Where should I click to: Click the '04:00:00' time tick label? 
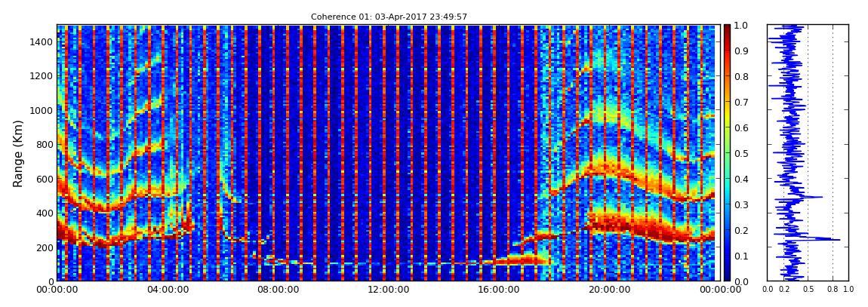[167, 290]
